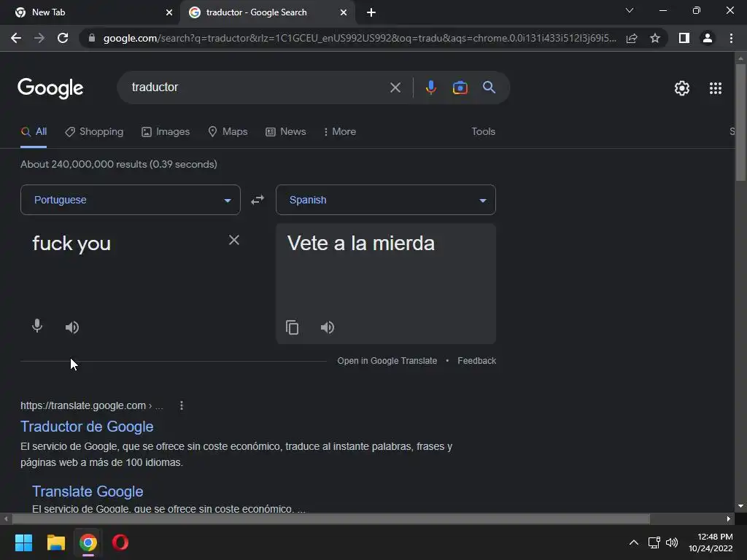This screenshot has width=747, height=560.
Task: Open the volume control in tray
Action: point(672,542)
